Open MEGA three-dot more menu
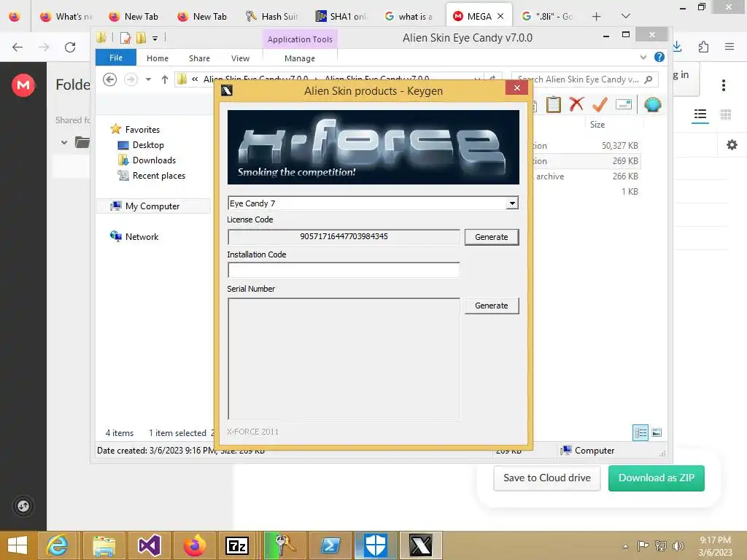Viewport: 747px width, 560px height. tap(723, 85)
